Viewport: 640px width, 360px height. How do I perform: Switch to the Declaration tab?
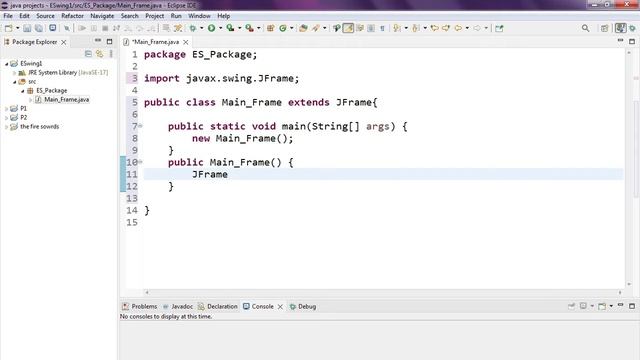click(x=218, y=307)
